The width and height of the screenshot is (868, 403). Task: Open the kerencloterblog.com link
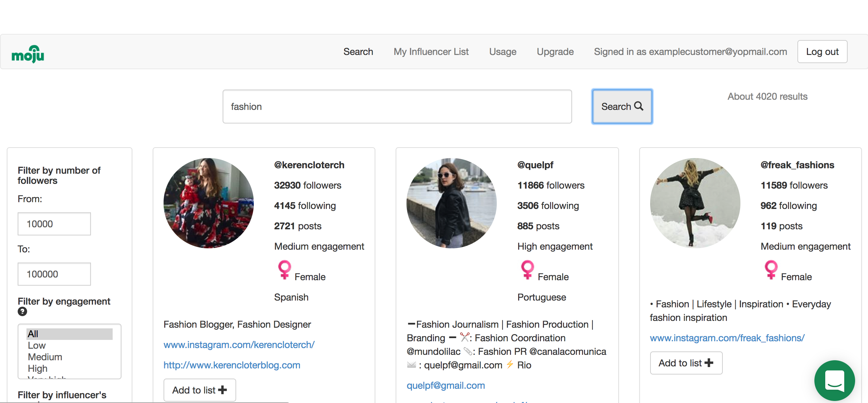point(232,365)
